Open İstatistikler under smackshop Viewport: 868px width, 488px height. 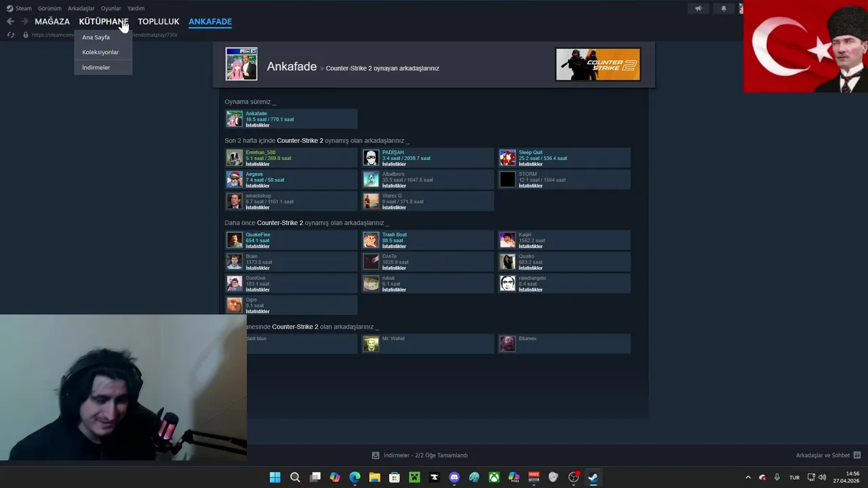click(258, 207)
